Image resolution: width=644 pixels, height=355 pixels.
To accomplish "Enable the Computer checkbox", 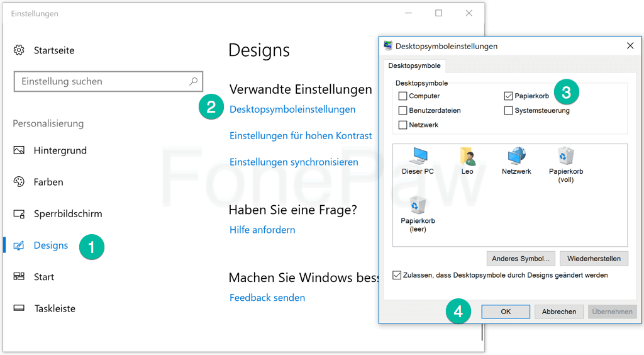I will pos(403,96).
